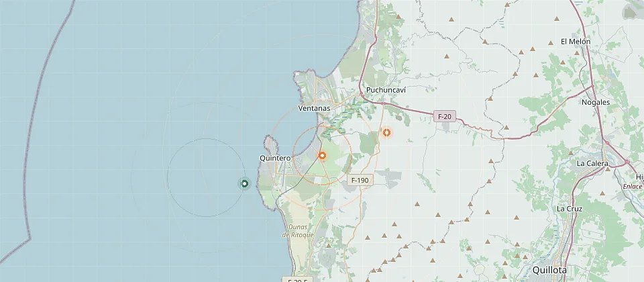The height and width of the screenshot is (282, 644).
Task: Click the Dunas de Ritoque label
Action: point(299,230)
